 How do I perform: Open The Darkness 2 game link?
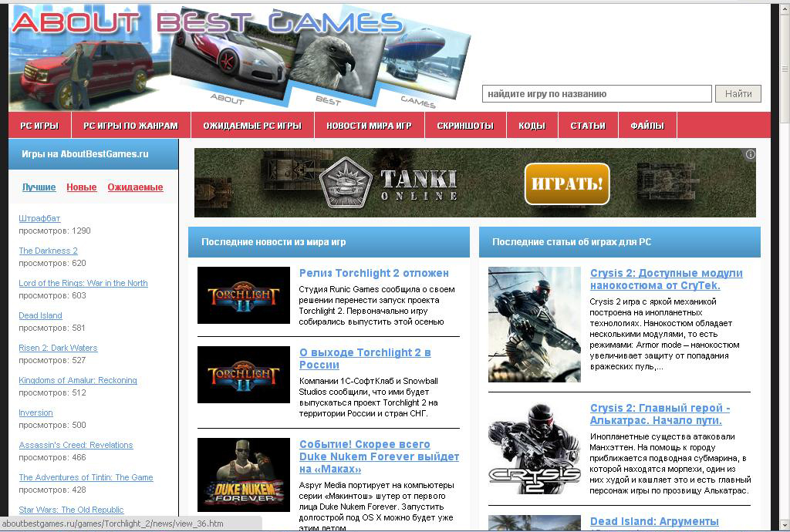[48, 251]
